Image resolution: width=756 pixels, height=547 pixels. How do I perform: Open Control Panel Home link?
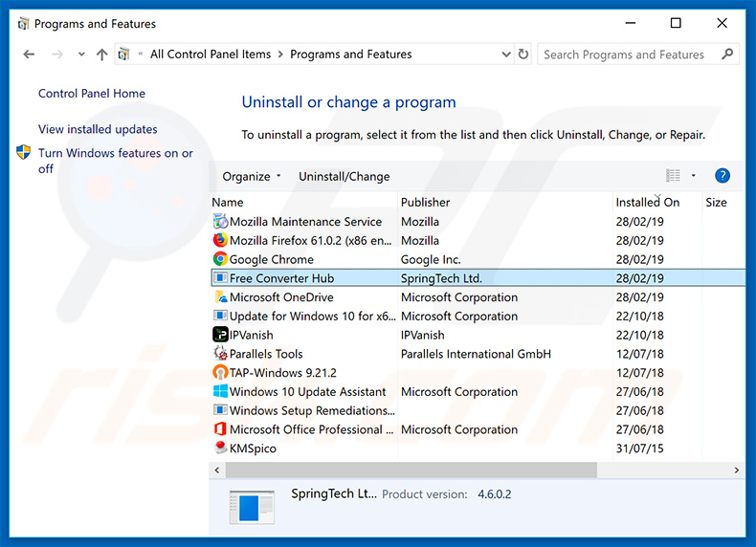click(92, 94)
